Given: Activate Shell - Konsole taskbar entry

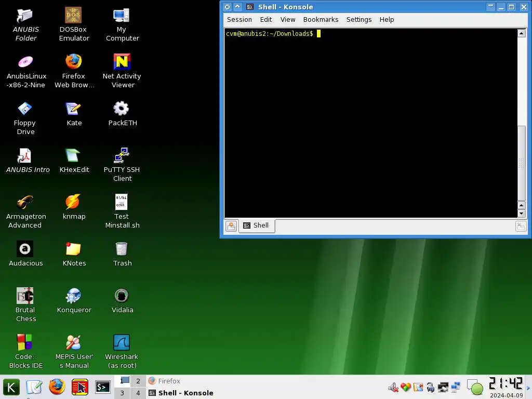Looking at the screenshot, I should [x=181, y=393].
